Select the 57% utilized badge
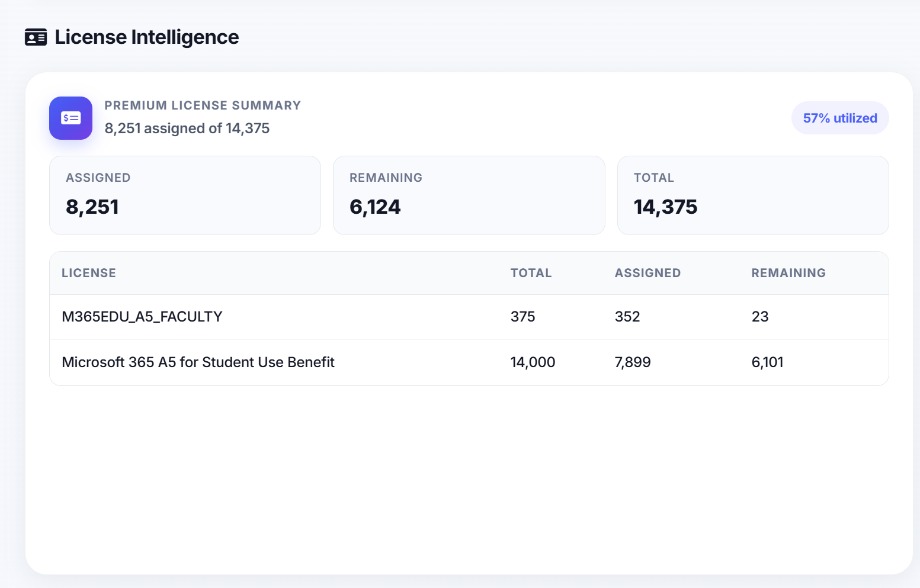The image size is (920, 588). [x=840, y=118]
